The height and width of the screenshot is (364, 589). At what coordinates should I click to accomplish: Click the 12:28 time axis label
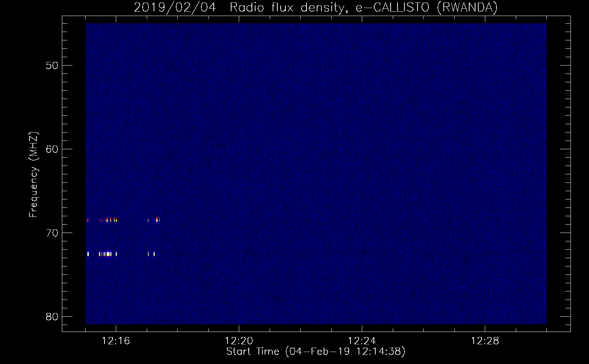485,341
